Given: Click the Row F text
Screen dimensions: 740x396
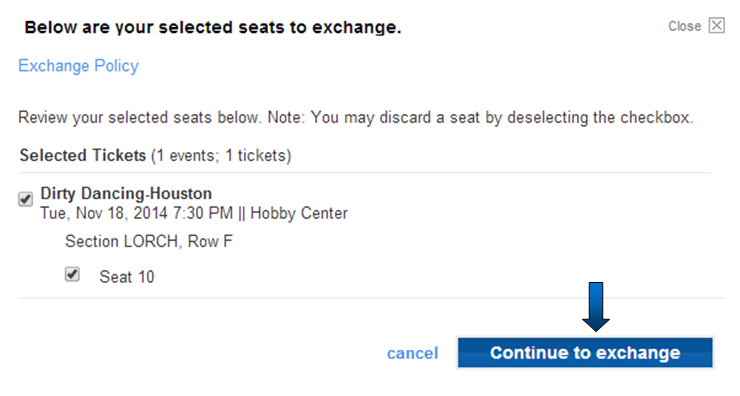Looking at the screenshot, I should tap(210, 242).
